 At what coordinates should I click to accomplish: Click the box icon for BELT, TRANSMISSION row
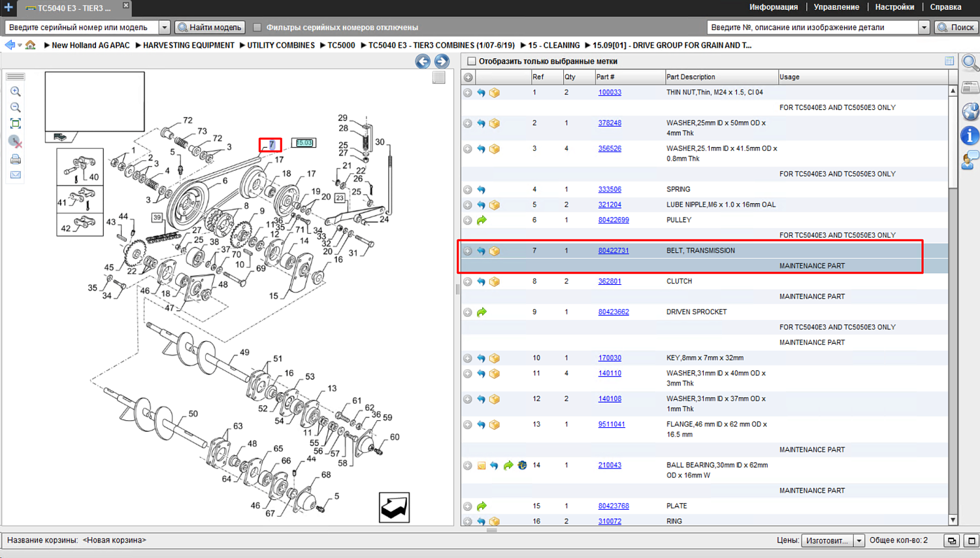click(x=495, y=251)
